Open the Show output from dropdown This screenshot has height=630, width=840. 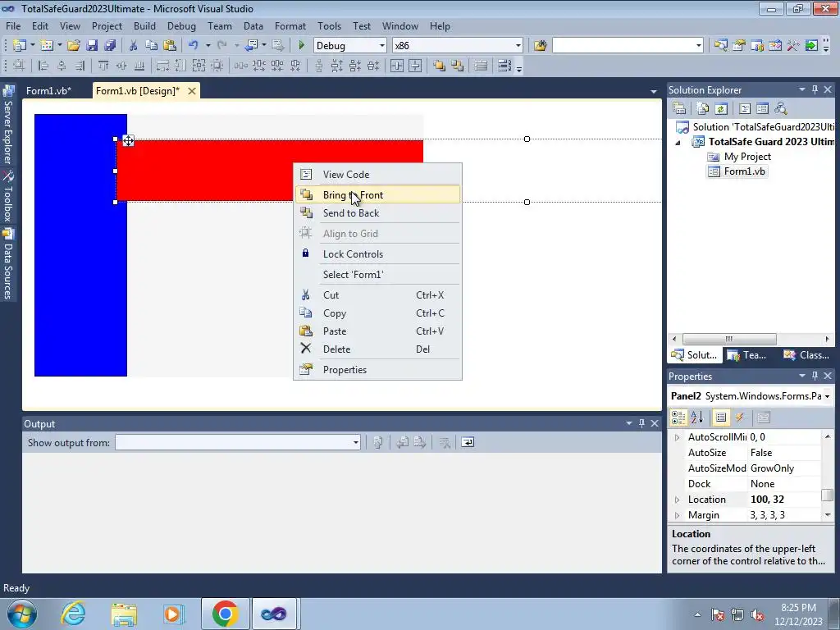(x=355, y=442)
